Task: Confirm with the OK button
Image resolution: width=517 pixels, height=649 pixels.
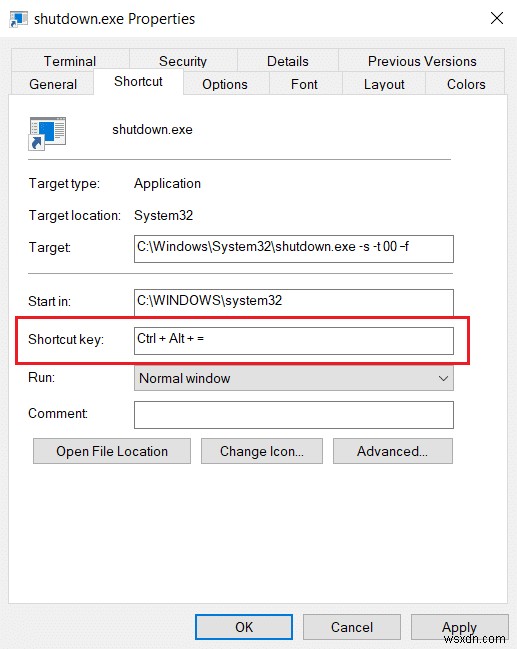Action: 244,627
